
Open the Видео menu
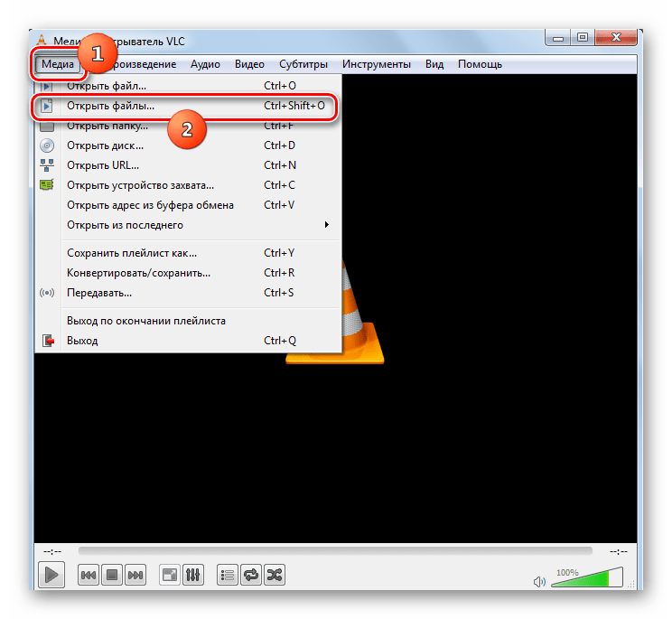click(249, 64)
